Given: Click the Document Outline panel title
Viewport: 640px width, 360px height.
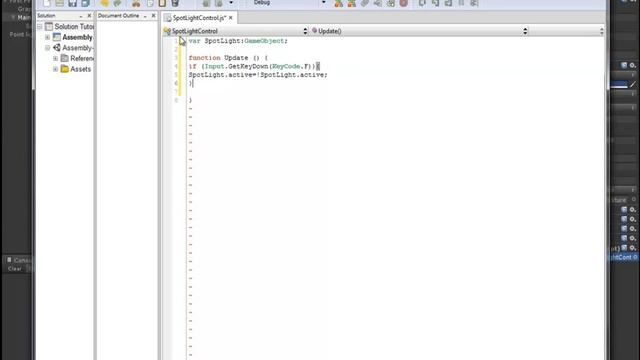Looking at the screenshot, I should (x=118, y=16).
